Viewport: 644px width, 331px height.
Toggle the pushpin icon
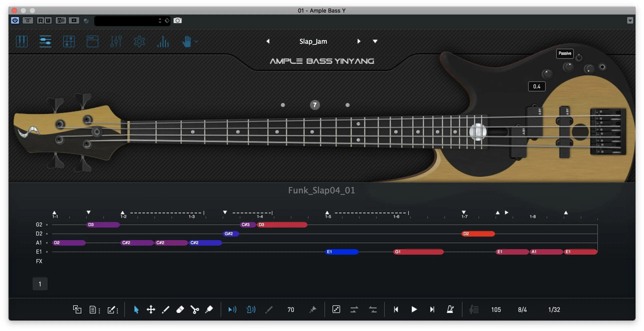pos(313,310)
